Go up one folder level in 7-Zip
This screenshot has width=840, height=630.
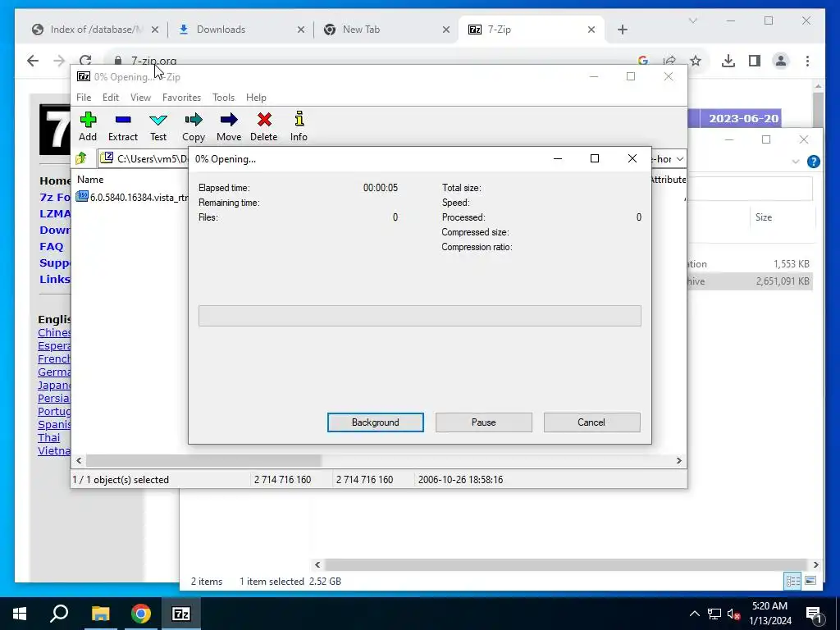[x=81, y=158]
